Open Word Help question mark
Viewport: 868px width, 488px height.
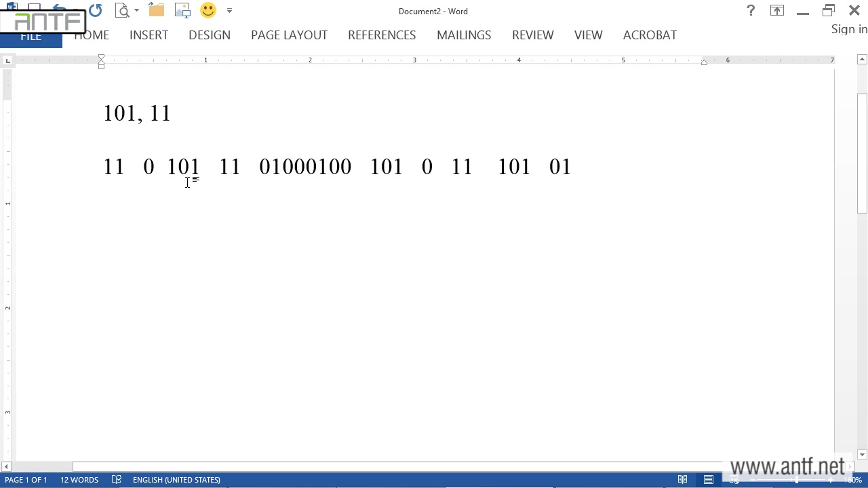coord(751,10)
